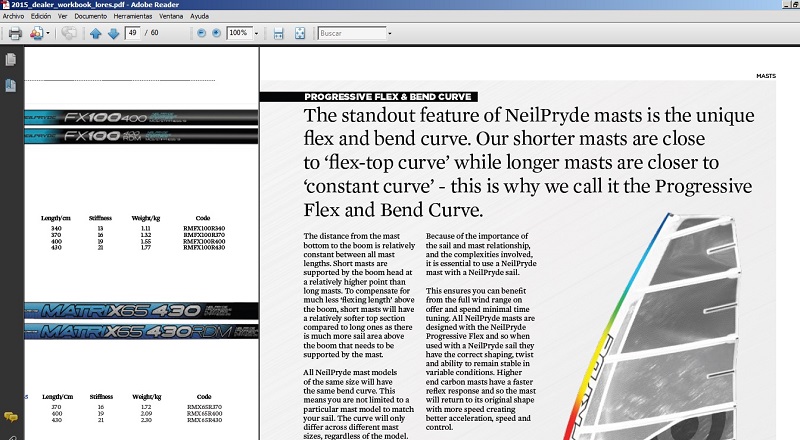This screenshot has width=800, height=440.
Task: Click the 100% zoom level field
Action: (239, 33)
